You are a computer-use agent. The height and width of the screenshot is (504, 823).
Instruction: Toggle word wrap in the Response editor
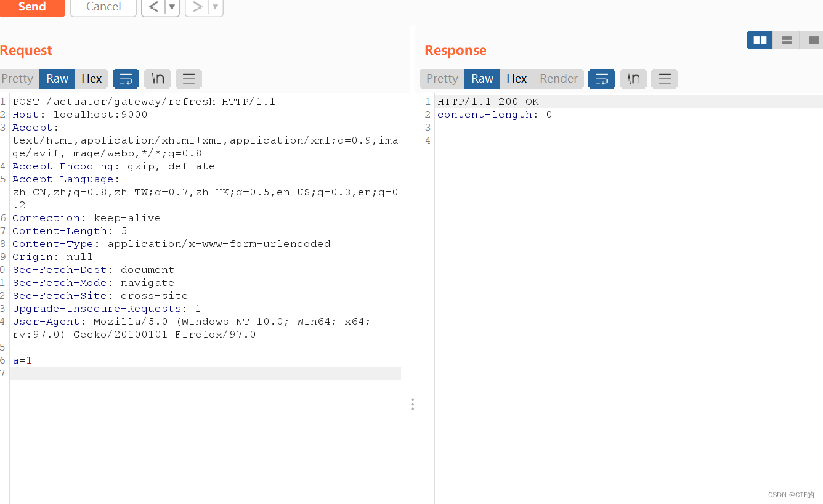(x=602, y=78)
